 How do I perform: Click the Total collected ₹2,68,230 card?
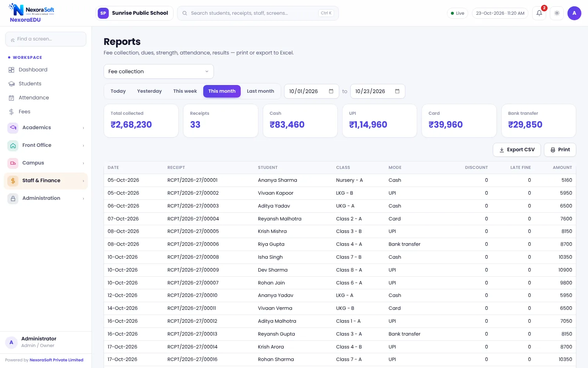pos(141,121)
